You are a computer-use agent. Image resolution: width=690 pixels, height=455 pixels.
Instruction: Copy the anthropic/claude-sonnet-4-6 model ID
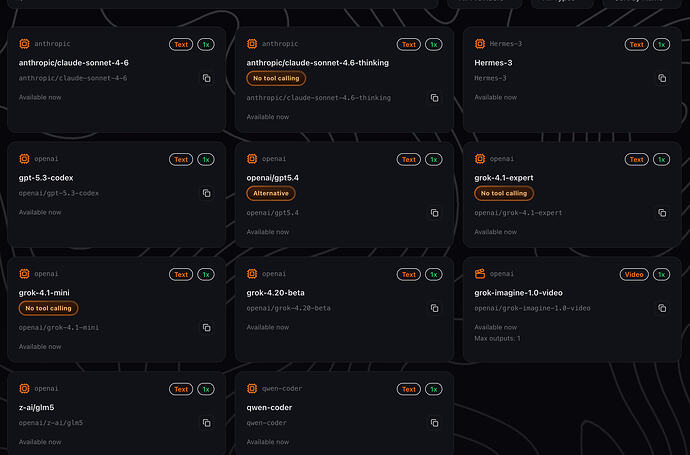[x=207, y=78]
